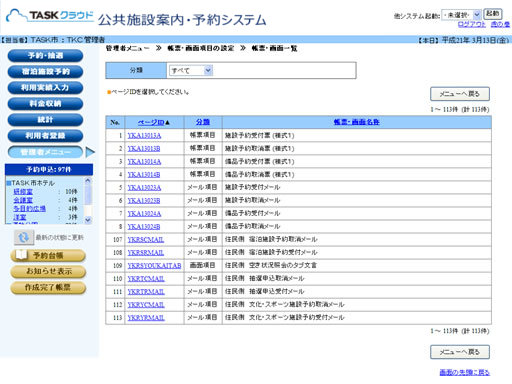Open the 予約台帳 book button
The width and height of the screenshot is (512, 384).
click(x=48, y=256)
